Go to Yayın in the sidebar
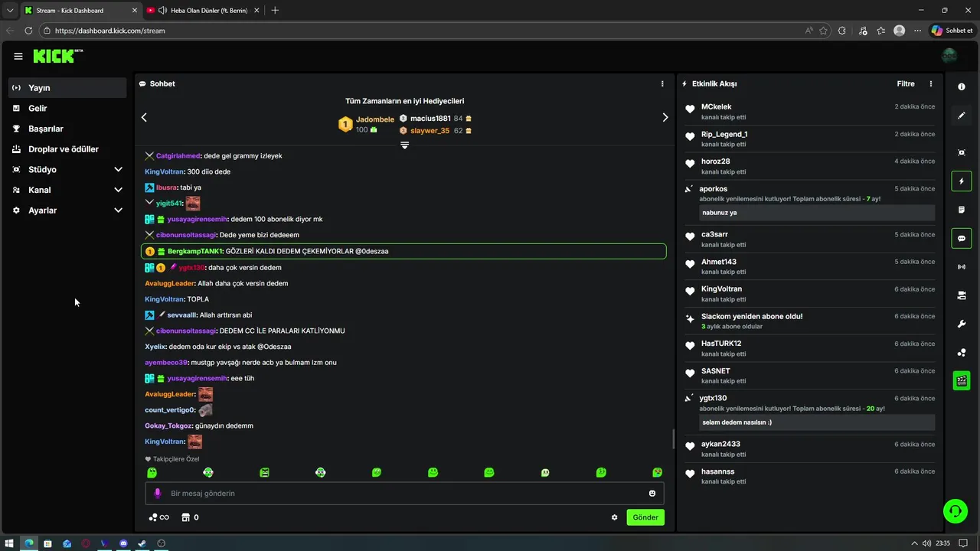 (67, 88)
